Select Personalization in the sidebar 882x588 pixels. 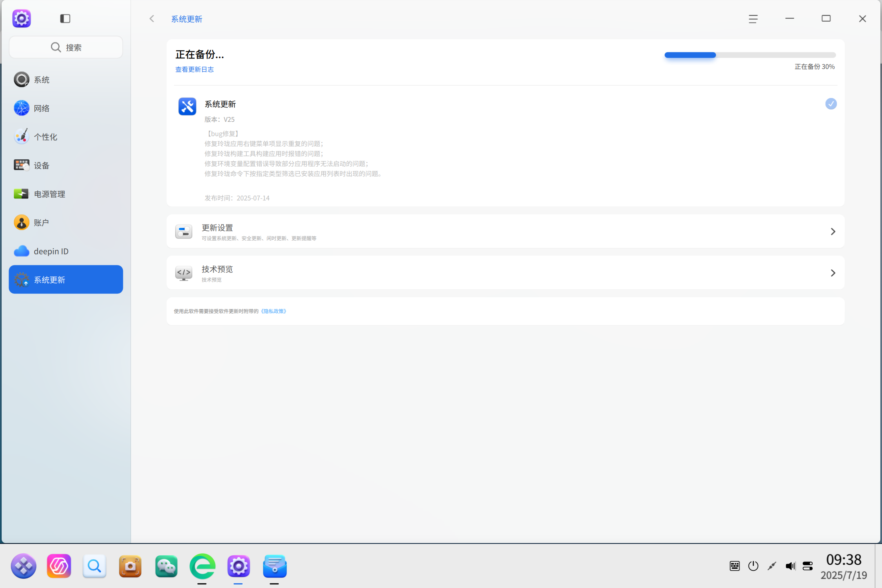(x=66, y=137)
